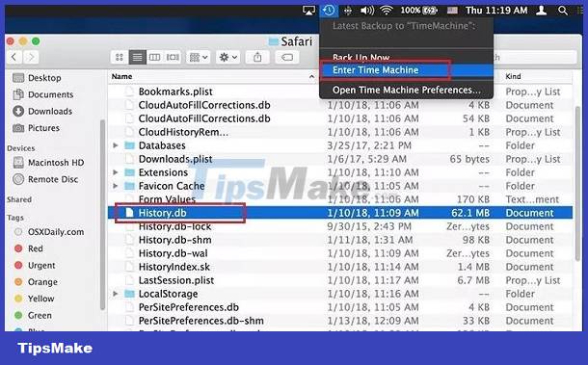The height and width of the screenshot is (365, 588).
Task: Open the arrange-by grouping dropdown
Action: pyautogui.click(x=199, y=58)
